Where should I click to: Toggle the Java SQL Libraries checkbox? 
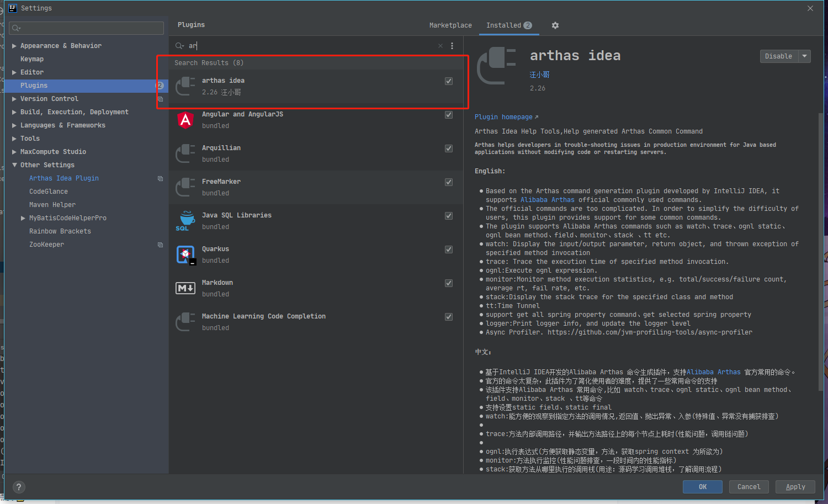click(x=449, y=216)
